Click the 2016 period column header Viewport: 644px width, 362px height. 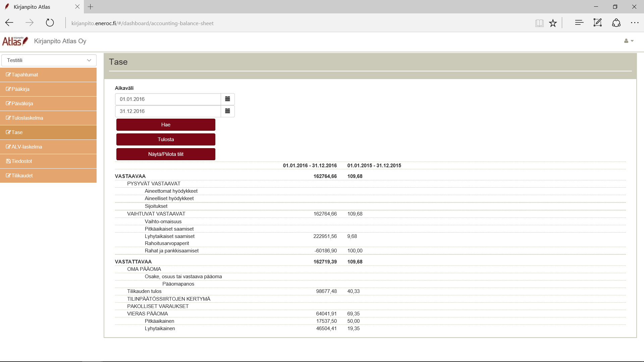click(x=310, y=166)
